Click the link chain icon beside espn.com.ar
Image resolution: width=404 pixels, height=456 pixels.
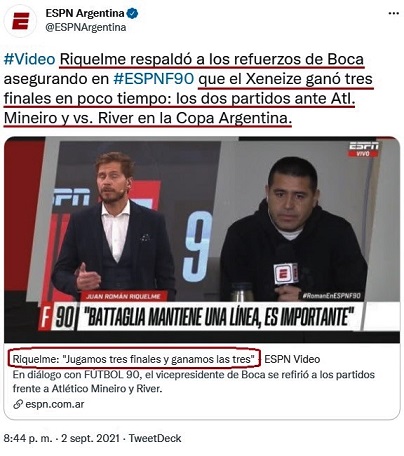point(18,405)
